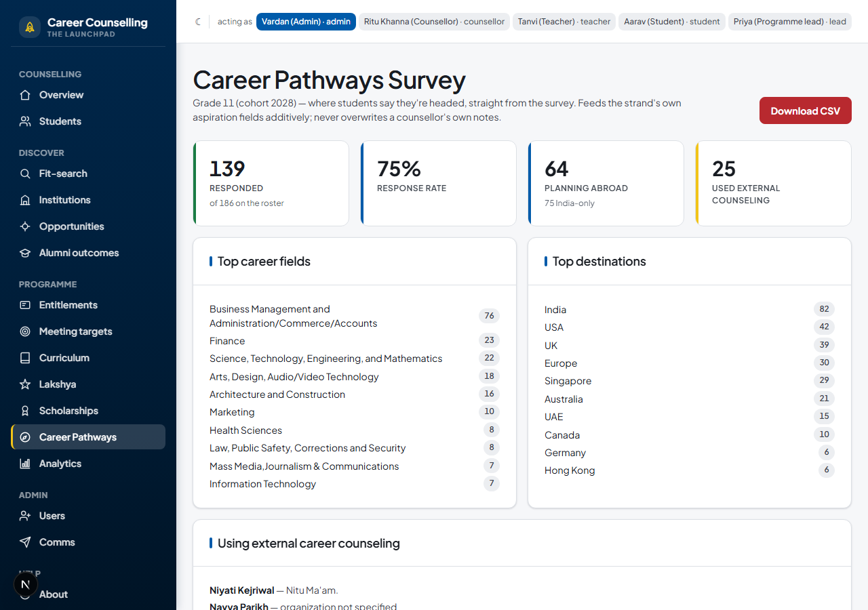Screen dimensions: 868x610
Task: Switch to Priya programme lead role
Action: [790, 22]
